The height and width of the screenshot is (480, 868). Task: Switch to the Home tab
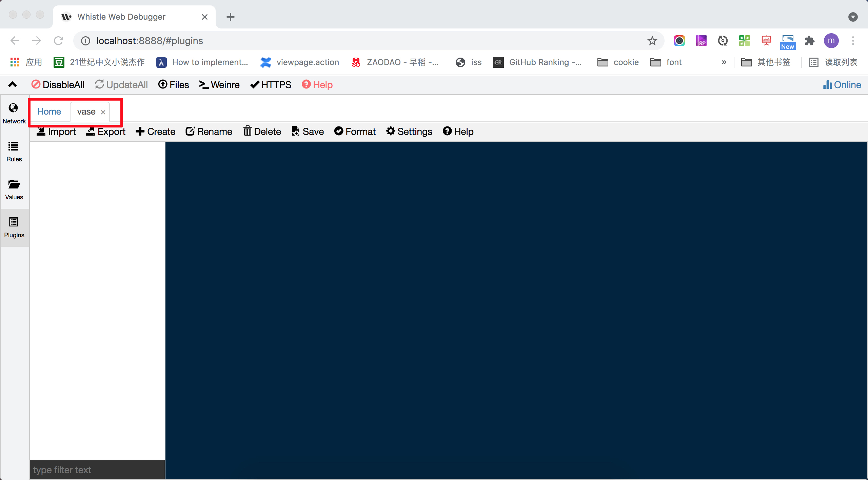(x=49, y=112)
